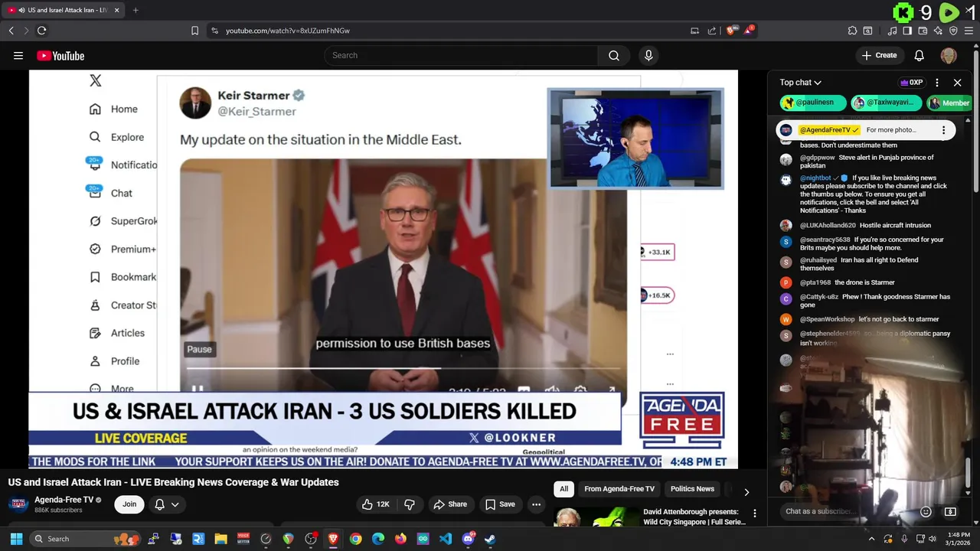Viewport: 980px width, 551px height.
Task: Go back to the previous page
Action: coord(11,31)
